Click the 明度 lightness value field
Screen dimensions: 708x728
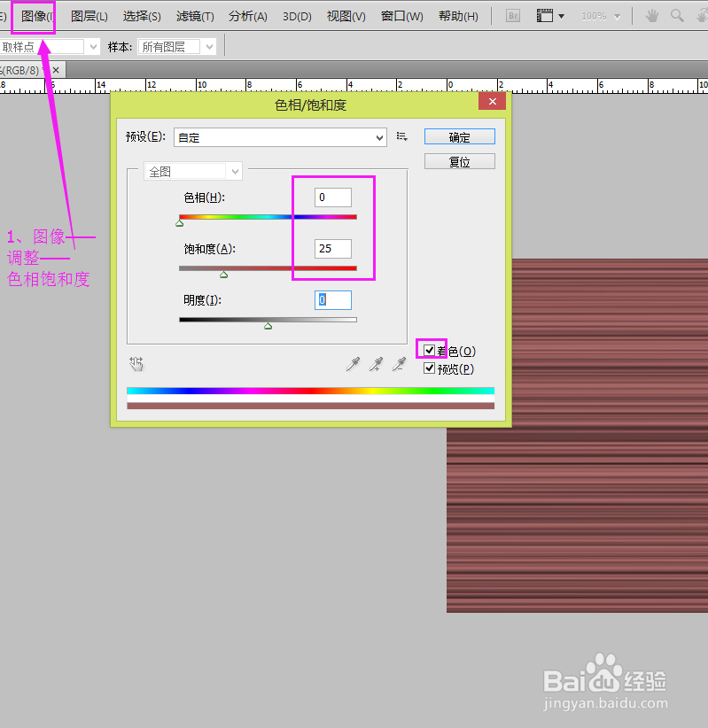332,300
